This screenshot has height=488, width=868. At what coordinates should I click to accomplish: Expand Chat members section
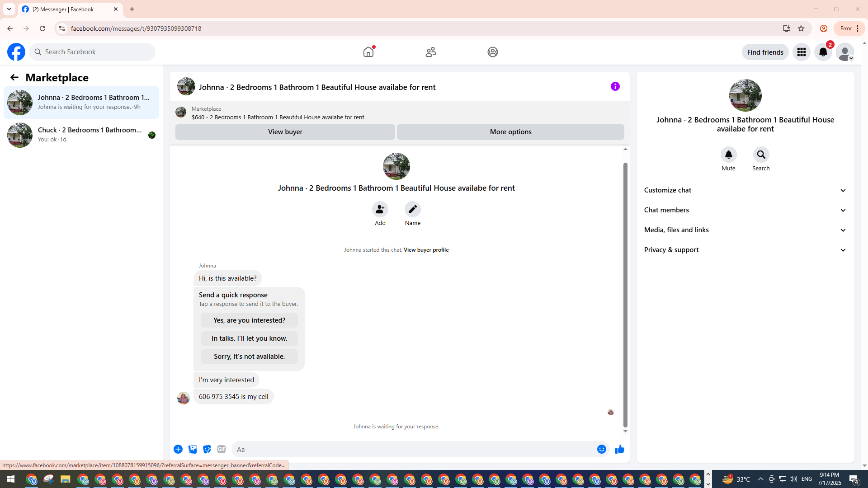(x=745, y=210)
